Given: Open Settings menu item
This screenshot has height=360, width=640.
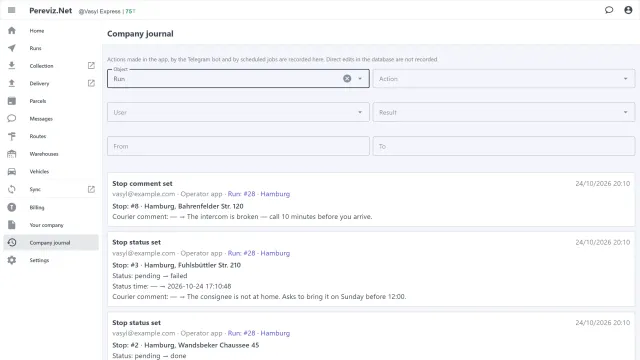Looking at the screenshot, I should coord(51,260).
